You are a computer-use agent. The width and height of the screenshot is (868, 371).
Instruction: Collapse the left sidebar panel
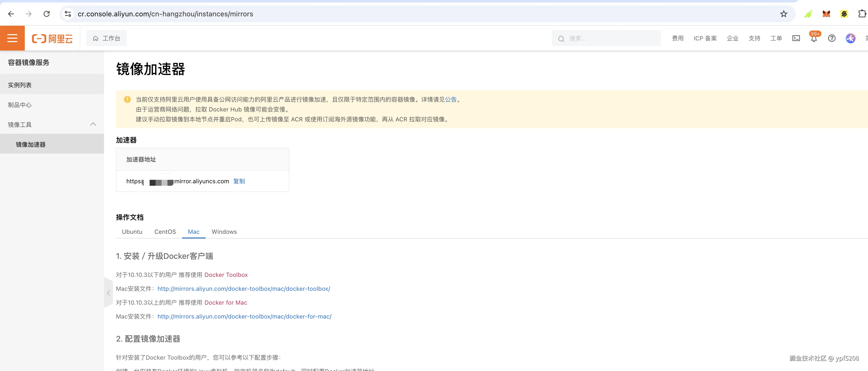pos(108,293)
